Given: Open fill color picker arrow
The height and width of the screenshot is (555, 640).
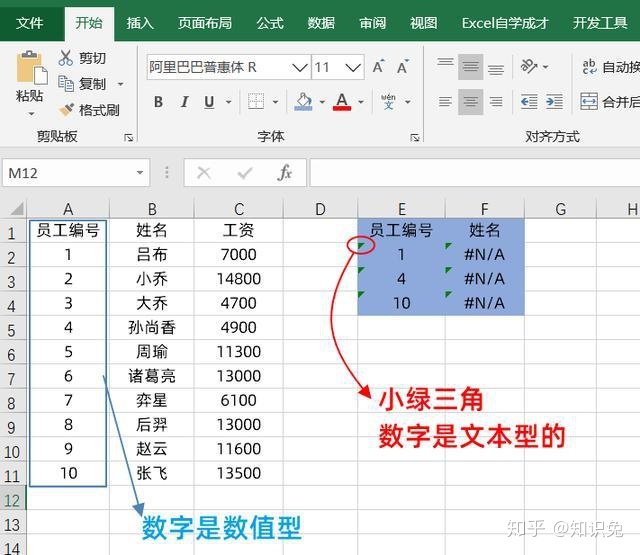Looking at the screenshot, I should pos(322,102).
